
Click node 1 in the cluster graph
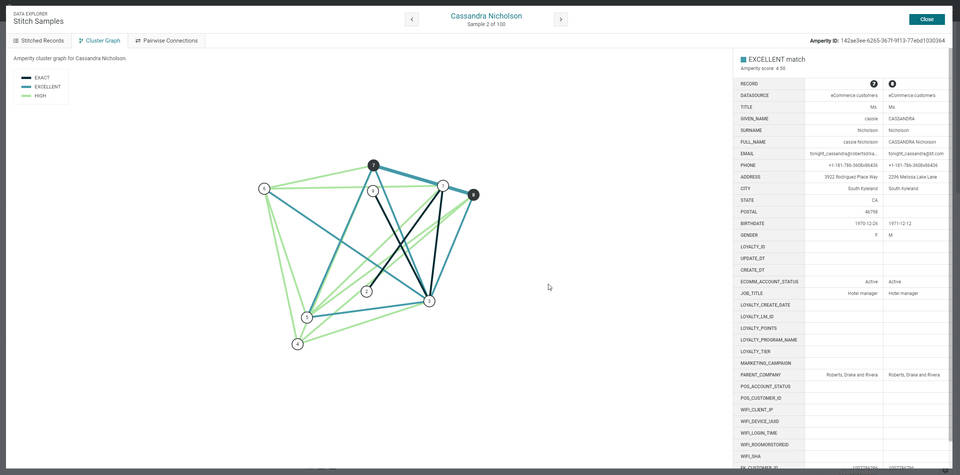(443, 186)
